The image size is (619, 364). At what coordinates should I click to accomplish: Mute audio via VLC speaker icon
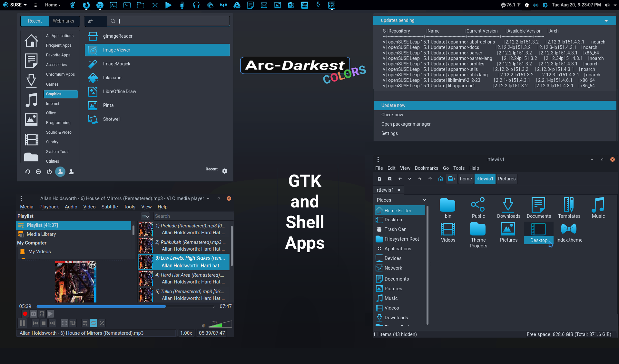tap(203, 325)
